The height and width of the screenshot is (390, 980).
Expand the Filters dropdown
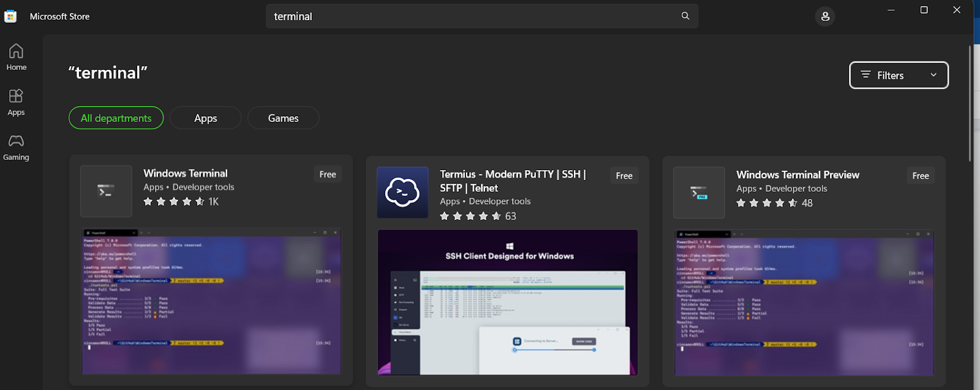tap(899, 75)
